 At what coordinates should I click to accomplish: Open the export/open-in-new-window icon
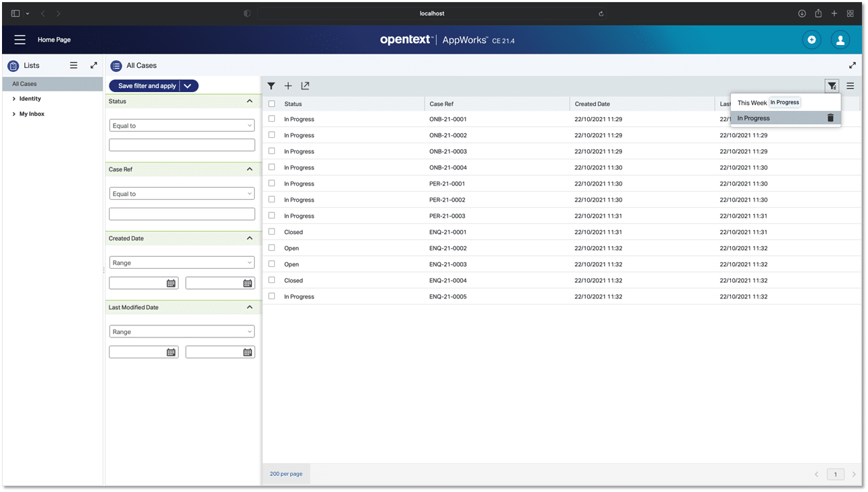pyautogui.click(x=305, y=86)
